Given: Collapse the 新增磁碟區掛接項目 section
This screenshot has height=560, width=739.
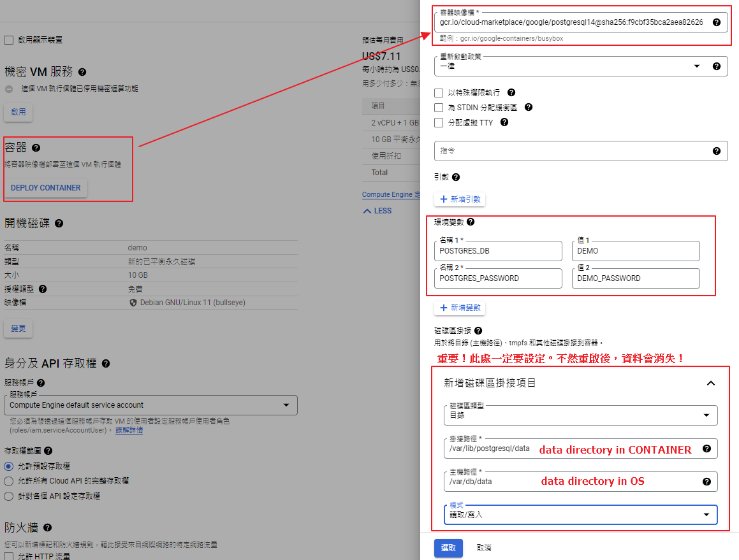Looking at the screenshot, I should (x=711, y=383).
